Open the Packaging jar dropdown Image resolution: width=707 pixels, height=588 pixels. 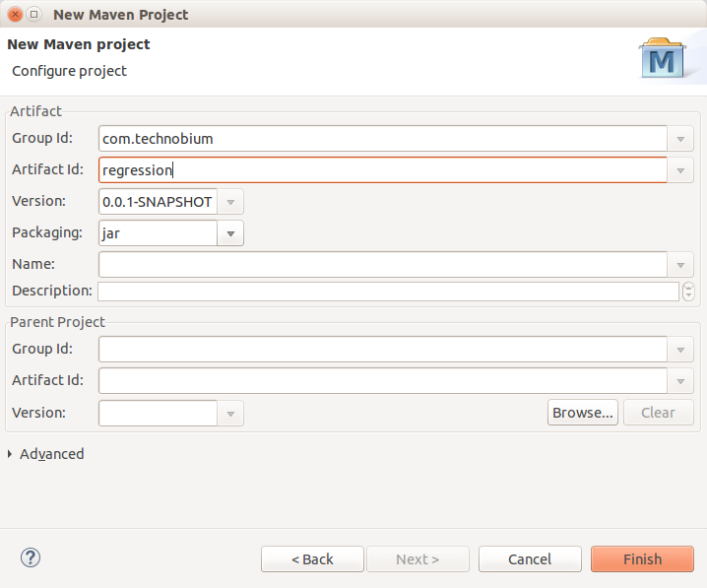point(230,233)
